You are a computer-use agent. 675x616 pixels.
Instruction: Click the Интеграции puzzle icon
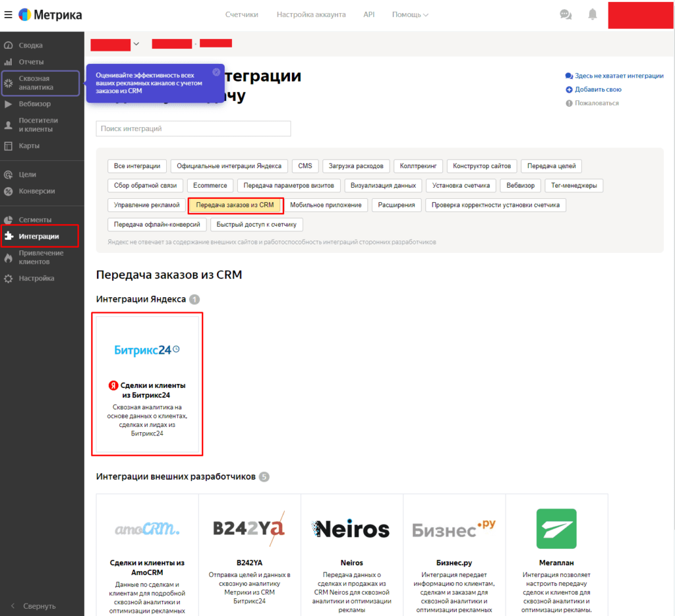point(9,236)
